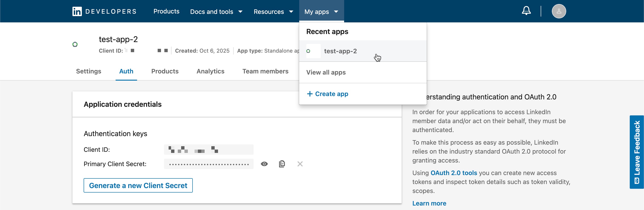The image size is (644, 210).
Task: Click the plus icon beside Create app
Action: pyautogui.click(x=309, y=94)
